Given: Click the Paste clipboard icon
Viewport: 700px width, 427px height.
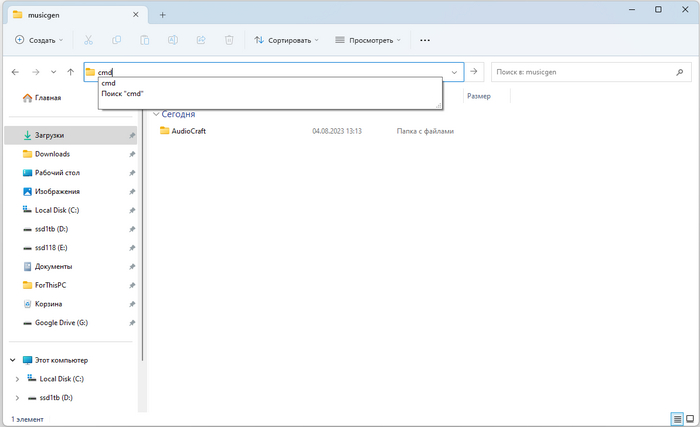Looking at the screenshot, I should [x=145, y=40].
